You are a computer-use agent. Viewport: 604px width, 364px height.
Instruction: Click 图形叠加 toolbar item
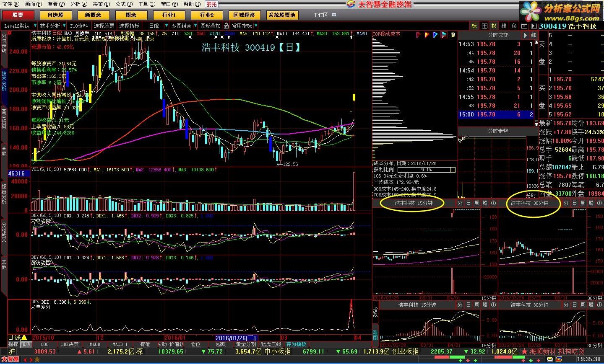[x=211, y=26]
